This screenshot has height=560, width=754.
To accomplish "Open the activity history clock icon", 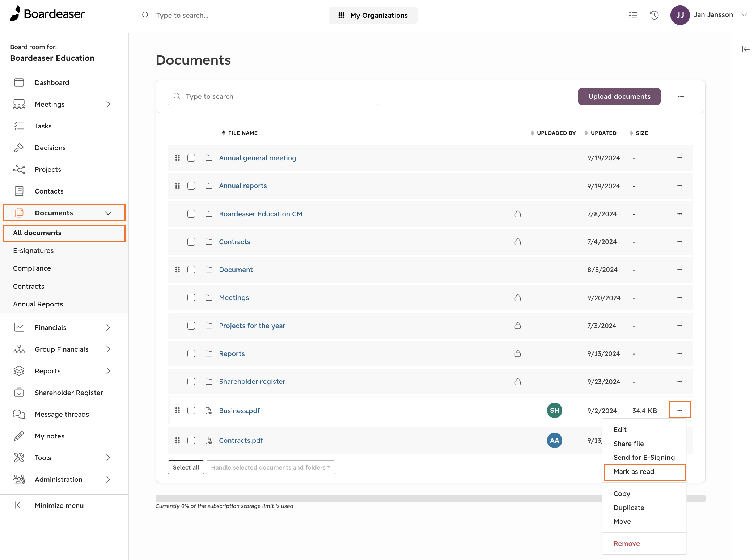I will point(654,15).
